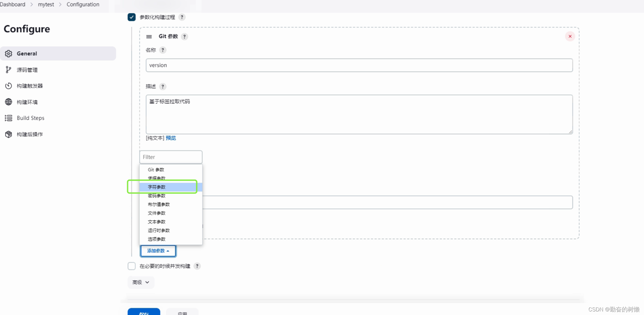Expand the 高级 section

pyautogui.click(x=141, y=282)
